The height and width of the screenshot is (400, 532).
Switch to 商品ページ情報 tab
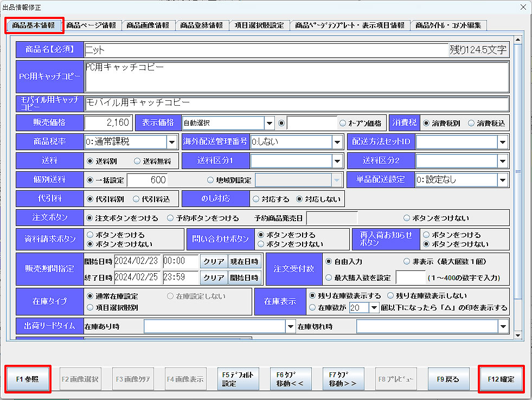91,25
